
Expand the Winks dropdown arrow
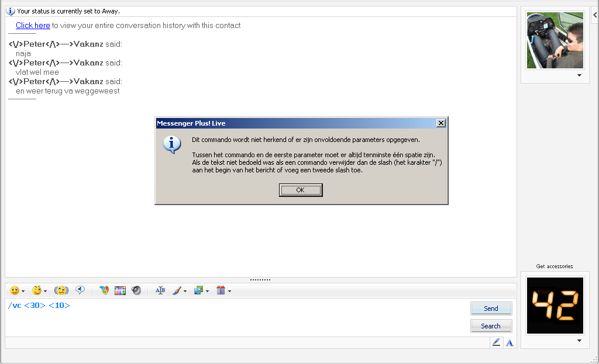(46, 291)
